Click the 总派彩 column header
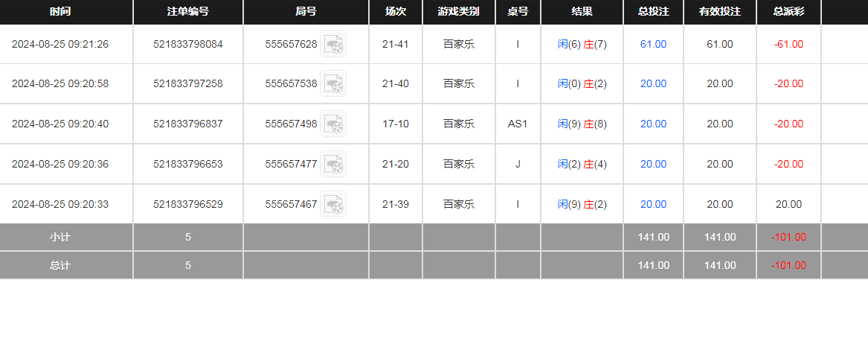The height and width of the screenshot is (353, 868). 788,12
